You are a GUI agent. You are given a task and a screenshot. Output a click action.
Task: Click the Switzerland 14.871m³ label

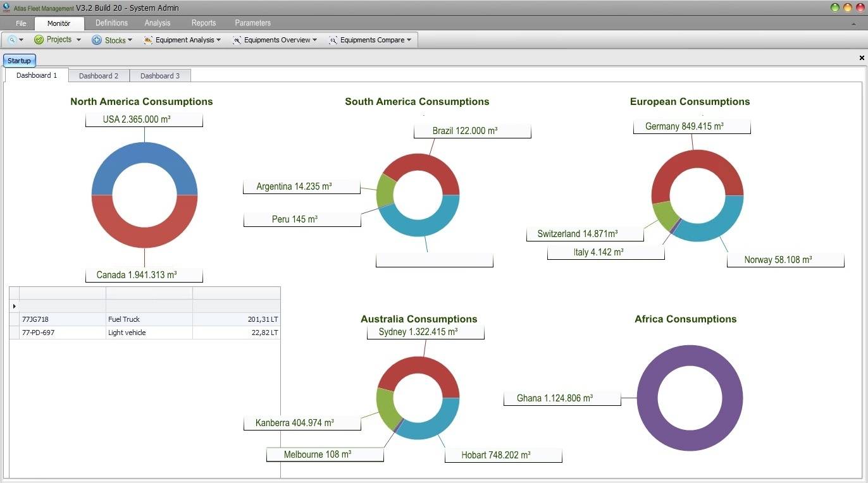tap(585, 234)
